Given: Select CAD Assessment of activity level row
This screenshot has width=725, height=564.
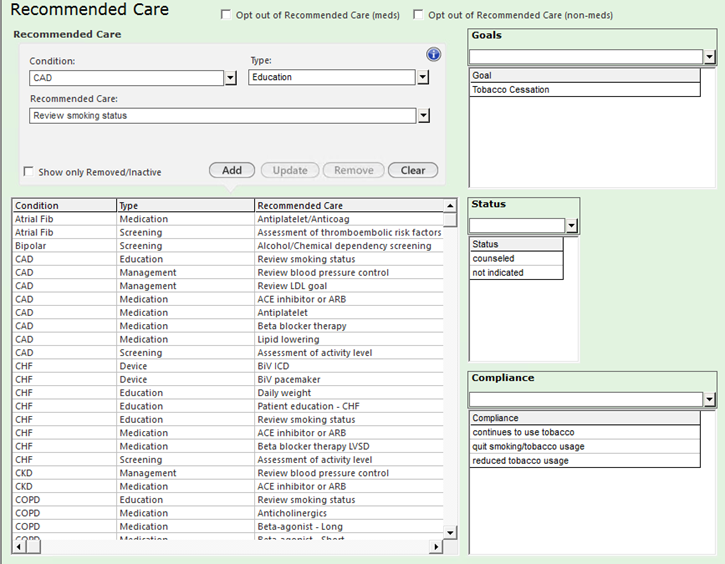Looking at the screenshot, I should coord(228,353).
